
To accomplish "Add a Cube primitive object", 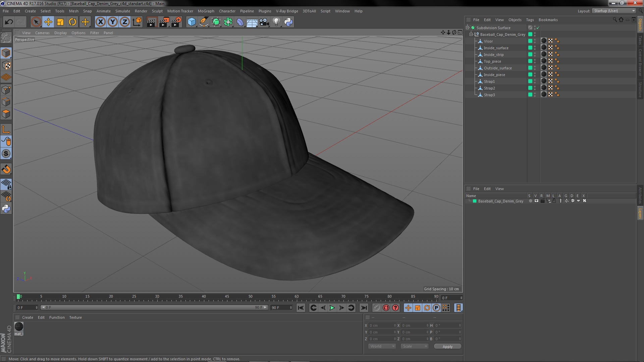I will (192, 22).
